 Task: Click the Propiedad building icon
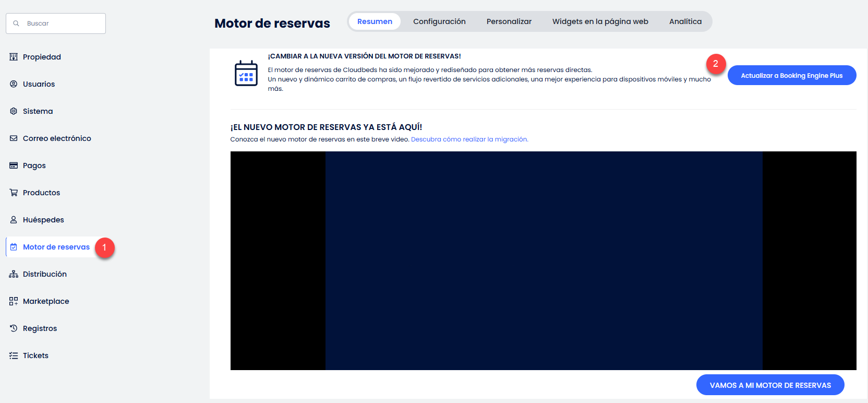(14, 57)
